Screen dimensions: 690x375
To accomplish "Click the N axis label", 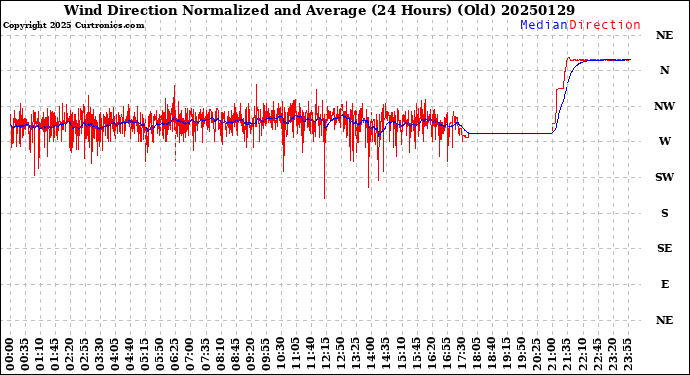I will click(x=664, y=70).
